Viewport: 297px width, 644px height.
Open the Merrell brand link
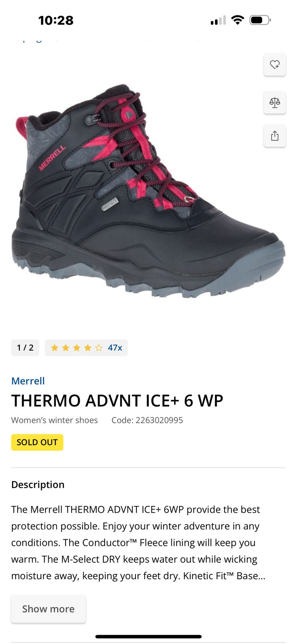[28, 381]
